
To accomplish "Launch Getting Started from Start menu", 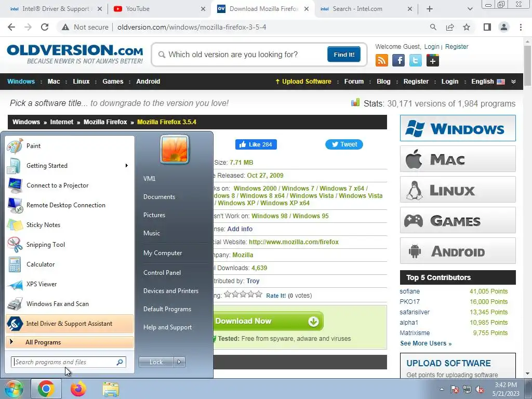I will pyautogui.click(x=70, y=166).
